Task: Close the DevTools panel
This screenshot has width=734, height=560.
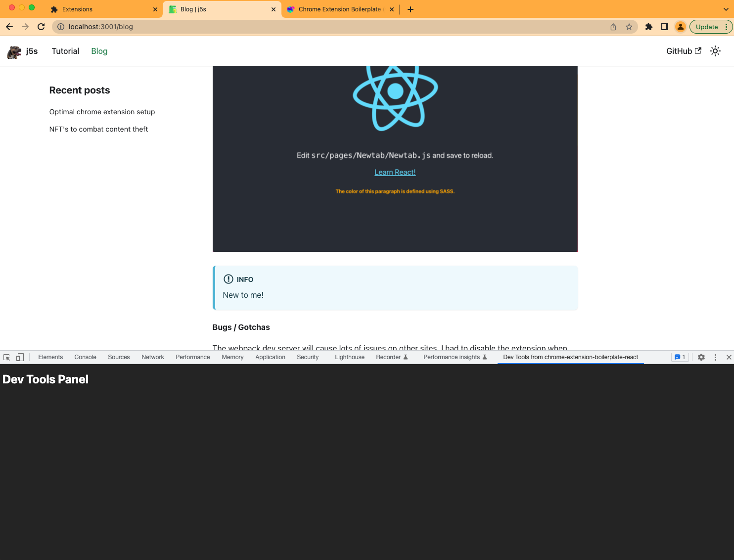Action: click(x=729, y=357)
